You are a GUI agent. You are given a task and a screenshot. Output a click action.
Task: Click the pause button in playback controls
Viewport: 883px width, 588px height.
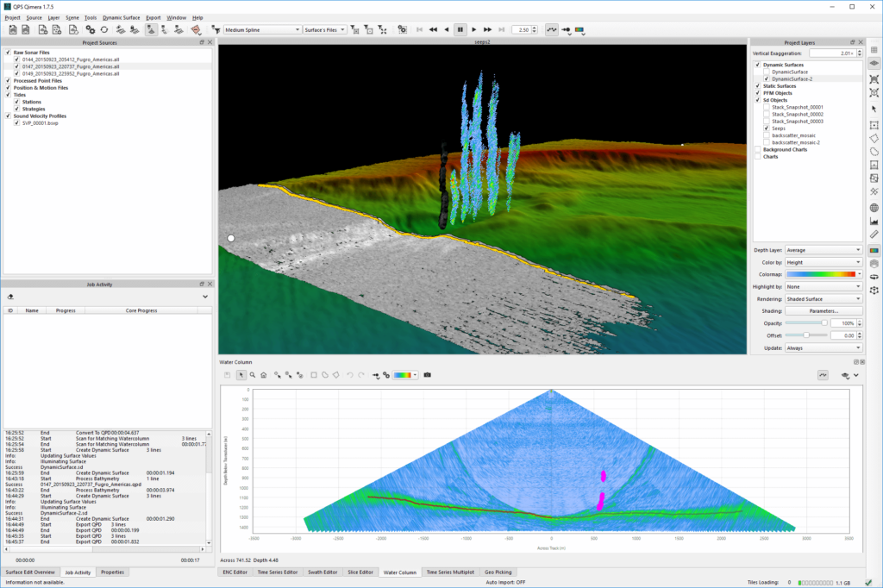click(x=460, y=29)
